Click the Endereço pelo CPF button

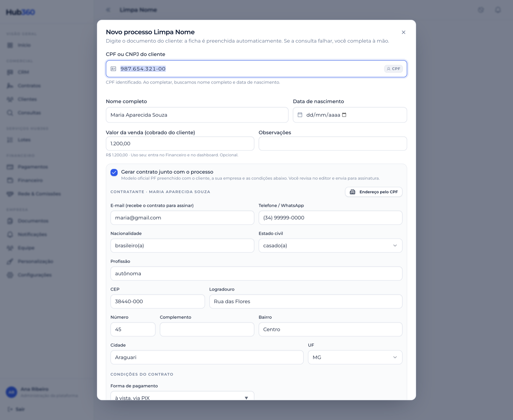(374, 192)
